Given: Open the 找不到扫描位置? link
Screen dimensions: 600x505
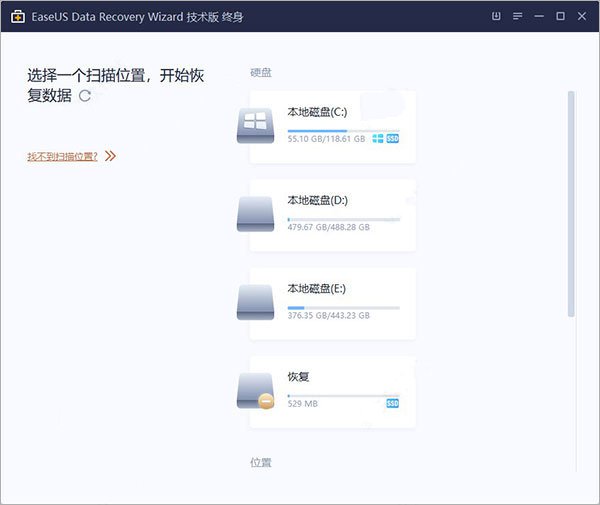Looking at the screenshot, I should coord(62,156).
